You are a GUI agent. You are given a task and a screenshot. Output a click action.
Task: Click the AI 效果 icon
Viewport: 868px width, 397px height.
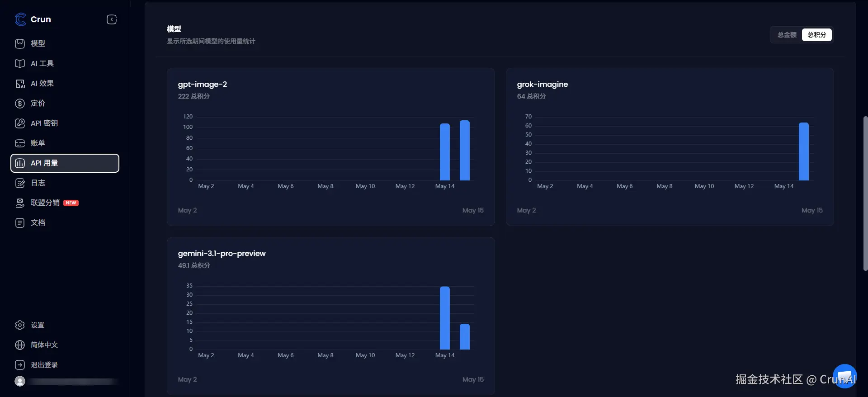[x=20, y=83]
